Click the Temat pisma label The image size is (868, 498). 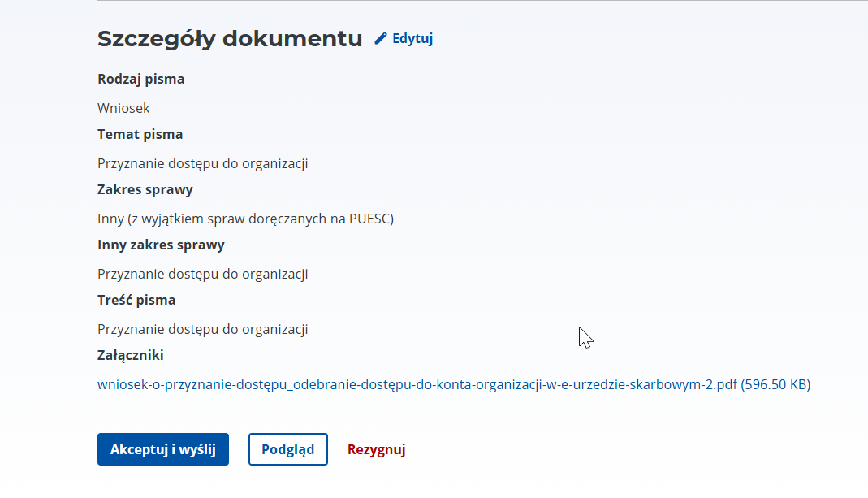[140, 134]
